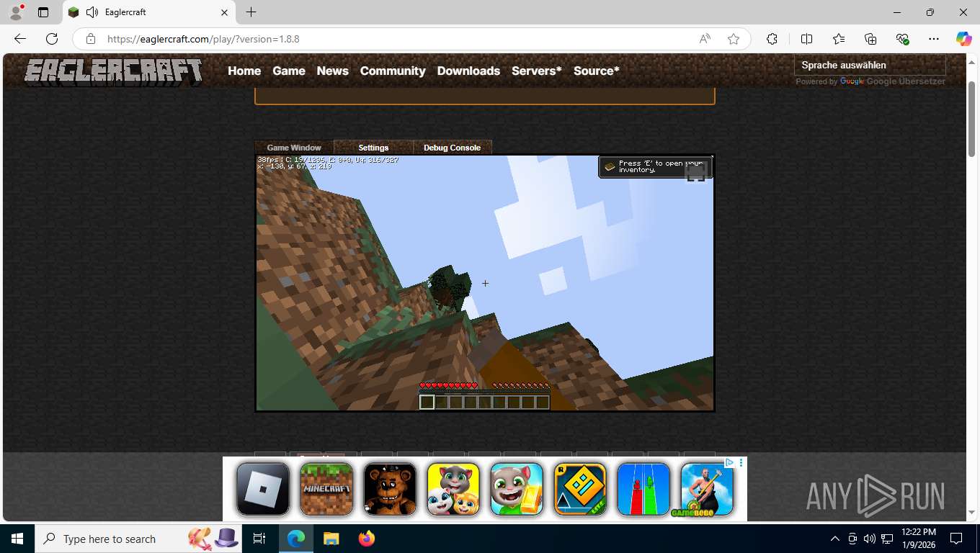Show hidden system tray icons chevron

(x=835, y=539)
